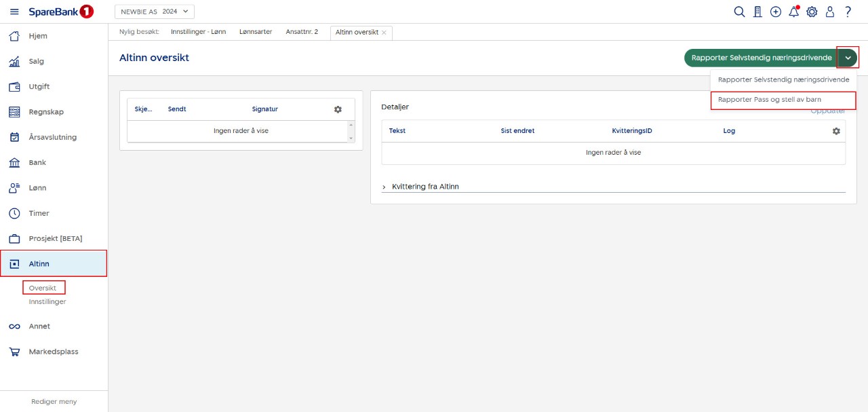Image resolution: width=868 pixels, height=412 pixels.
Task: Open the top settings gear icon
Action: click(812, 12)
